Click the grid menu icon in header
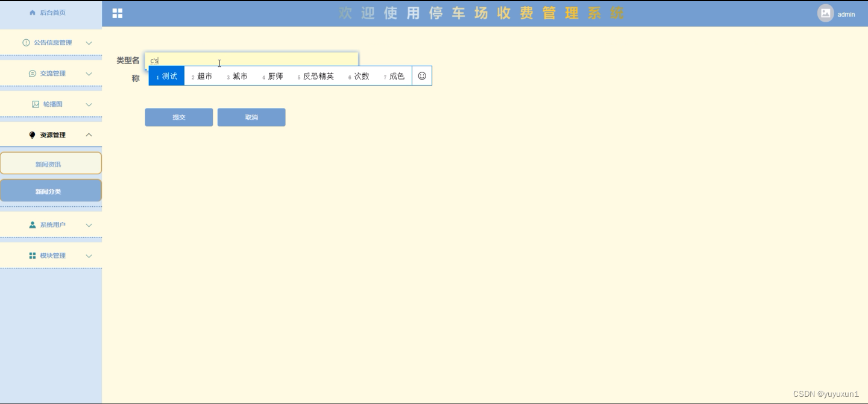 [118, 13]
